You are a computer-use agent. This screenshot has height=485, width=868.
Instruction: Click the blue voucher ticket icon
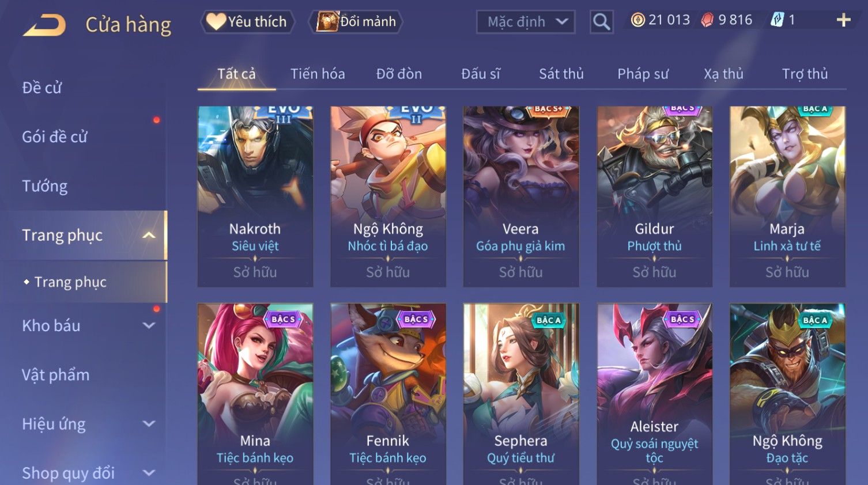pyautogui.click(x=778, y=20)
